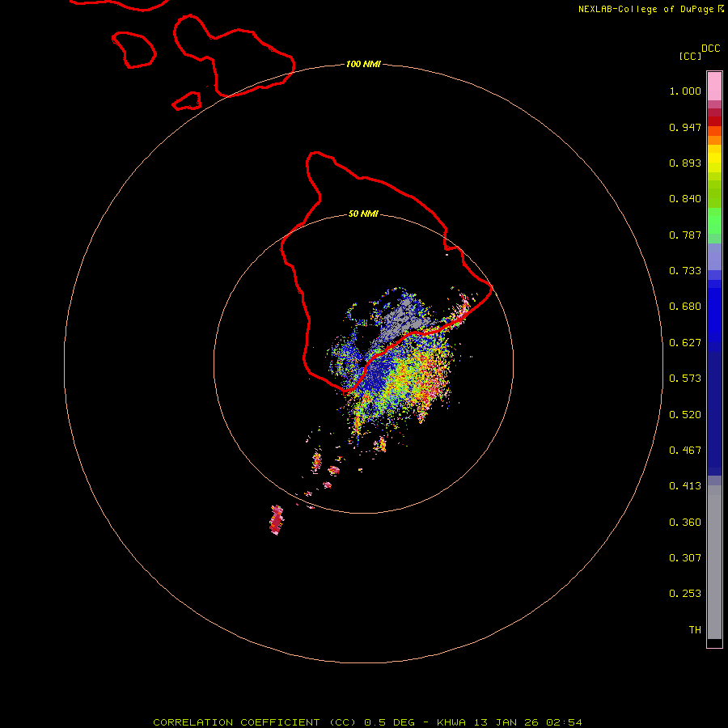The width and height of the screenshot is (728, 728).
Task: Select the 1.000 value on the color scale
Action: [x=685, y=91]
